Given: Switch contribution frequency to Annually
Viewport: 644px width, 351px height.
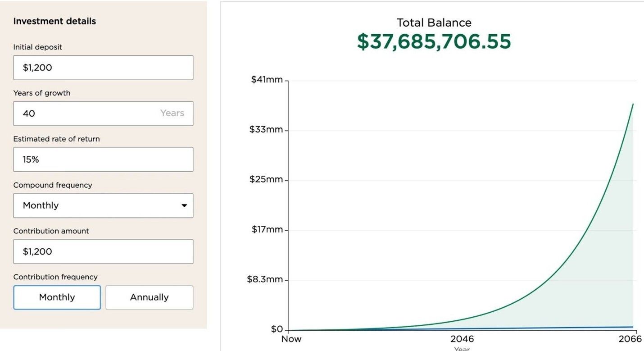Looking at the screenshot, I should (149, 297).
